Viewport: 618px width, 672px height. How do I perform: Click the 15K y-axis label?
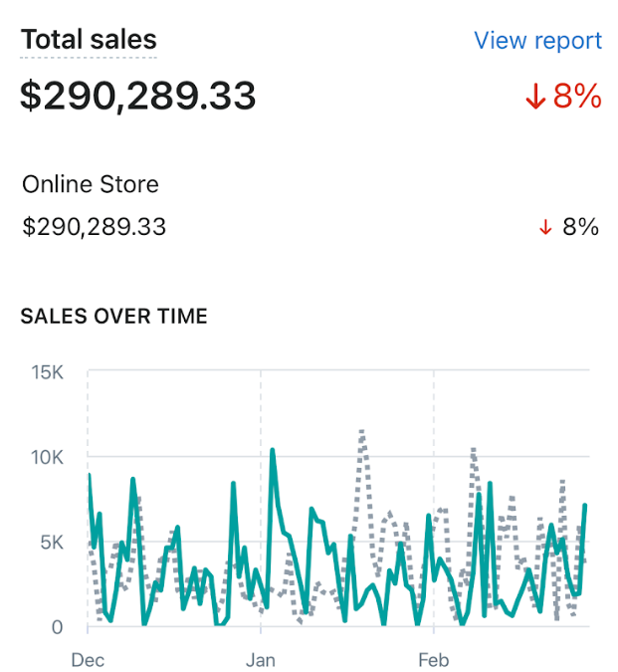pos(47,372)
